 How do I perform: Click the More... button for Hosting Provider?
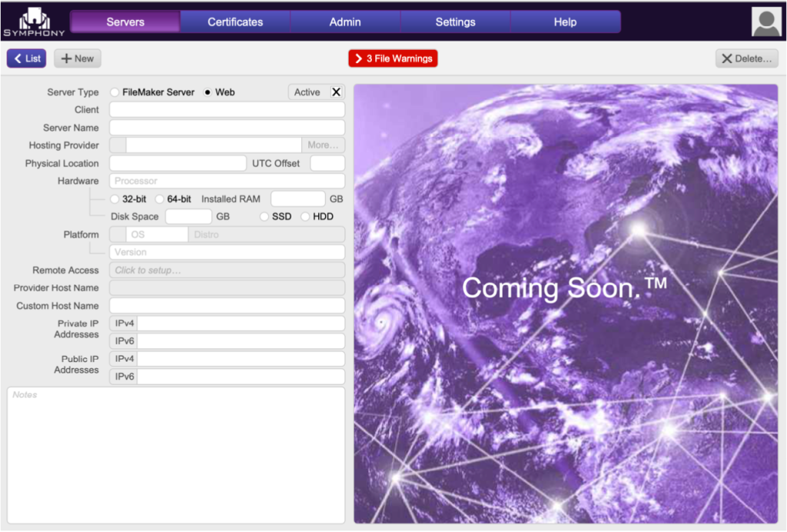pos(323,145)
